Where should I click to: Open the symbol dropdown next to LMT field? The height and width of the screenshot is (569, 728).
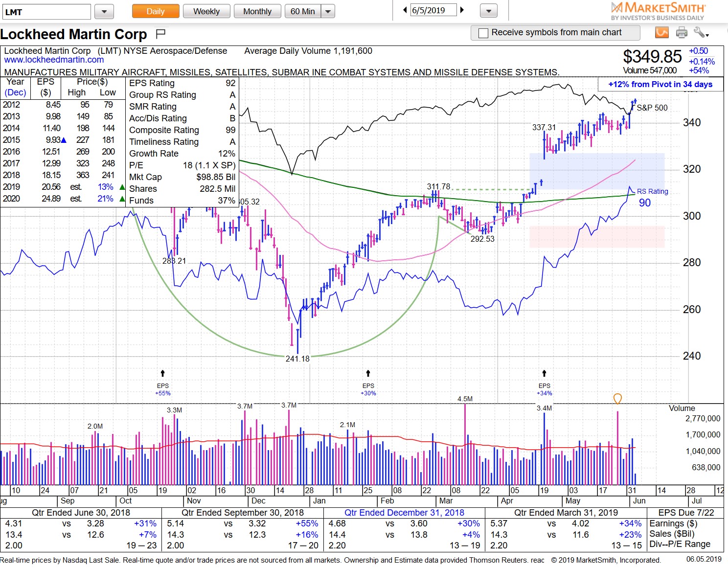[103, 11]
